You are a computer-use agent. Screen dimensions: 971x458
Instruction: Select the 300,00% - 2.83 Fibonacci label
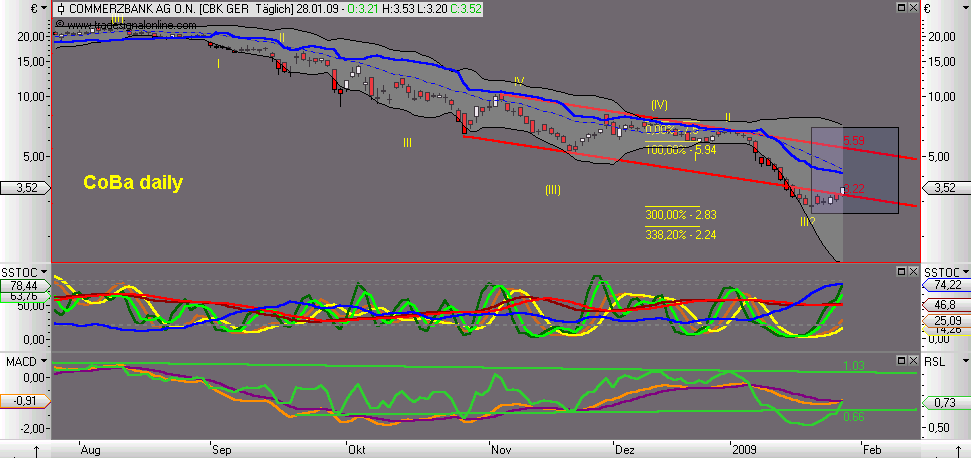tap(681, 215)
